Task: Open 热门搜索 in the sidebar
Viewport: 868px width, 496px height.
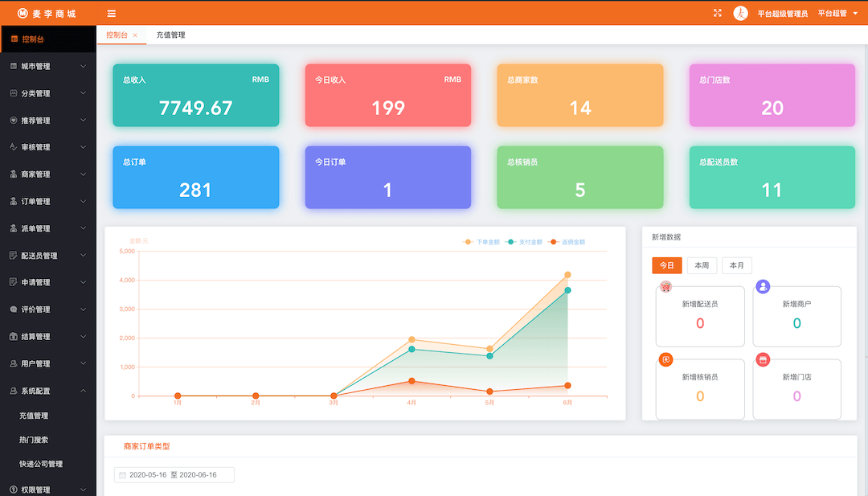Action: 34,441
